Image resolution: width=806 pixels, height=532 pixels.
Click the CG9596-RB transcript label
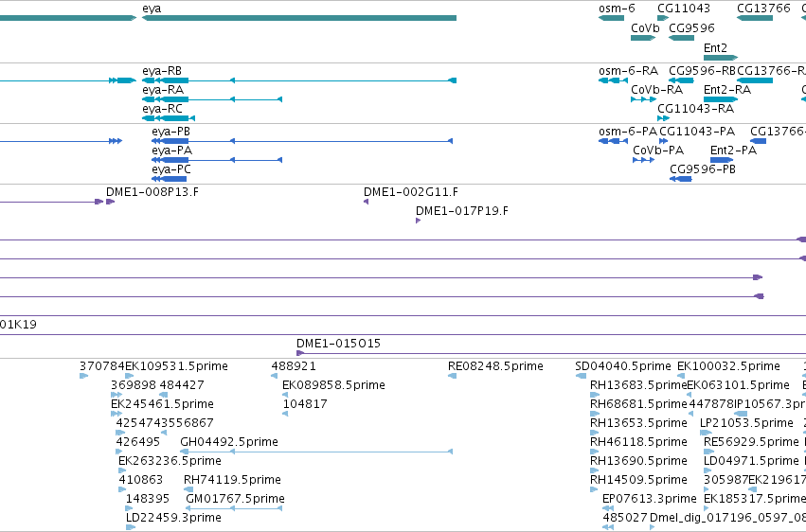click(702, 71)
